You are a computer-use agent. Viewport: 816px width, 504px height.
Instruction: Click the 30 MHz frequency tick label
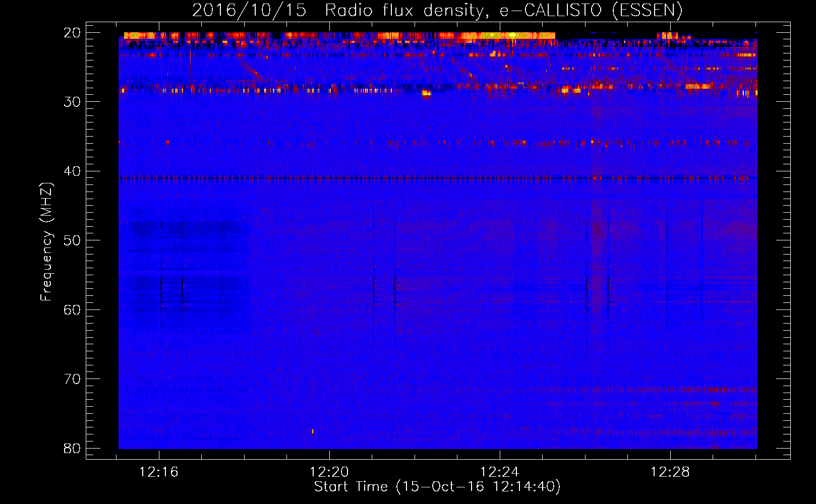(x=72, y=102)
